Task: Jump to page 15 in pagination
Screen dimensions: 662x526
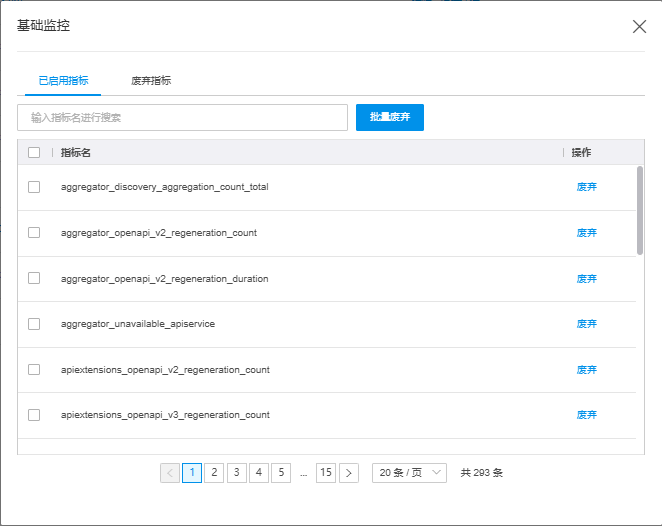Action: pyautogui.click(x=326, y=473)
